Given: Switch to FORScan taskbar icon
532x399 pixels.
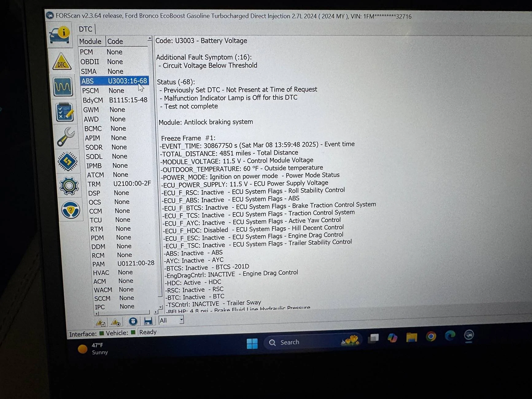Looking at the screenshot, I should [x=469, y=335].
